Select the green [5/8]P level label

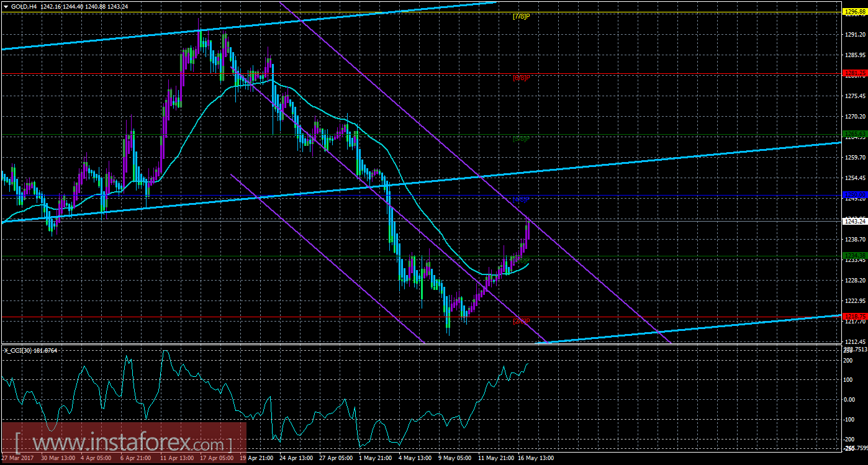[521, 139]
